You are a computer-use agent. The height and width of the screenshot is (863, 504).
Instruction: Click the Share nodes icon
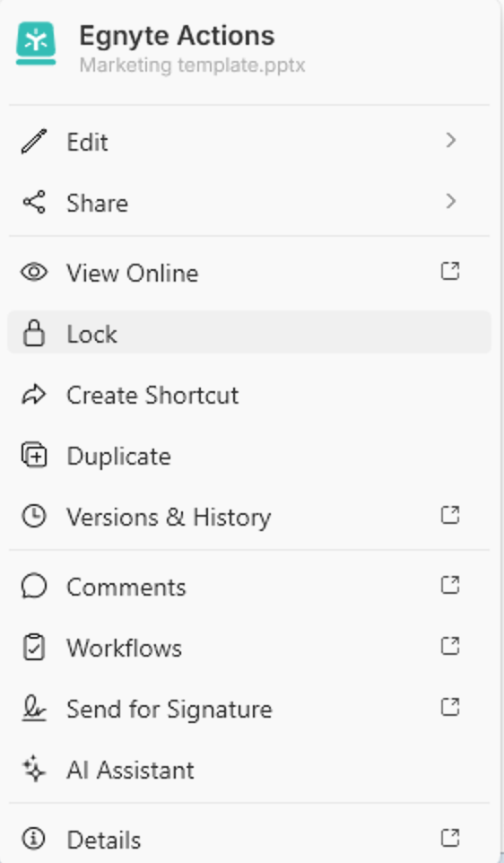coord(34,202)
